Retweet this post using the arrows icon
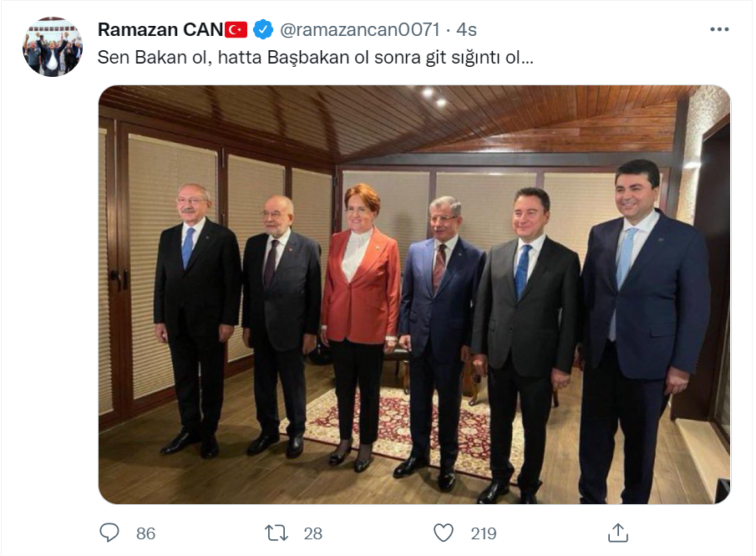The width and height of the screenshot is (756, 556). pos(277,533)
